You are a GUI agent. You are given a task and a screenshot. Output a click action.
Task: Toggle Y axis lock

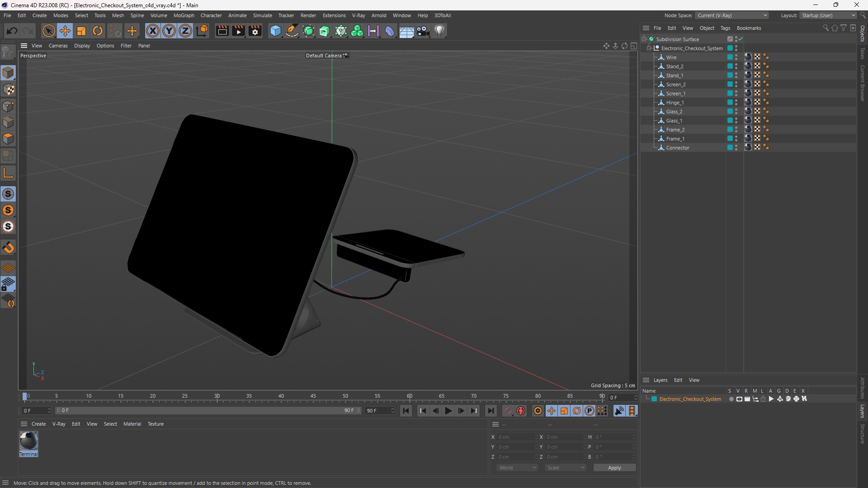pyautogui.click(x=169, y=31)
